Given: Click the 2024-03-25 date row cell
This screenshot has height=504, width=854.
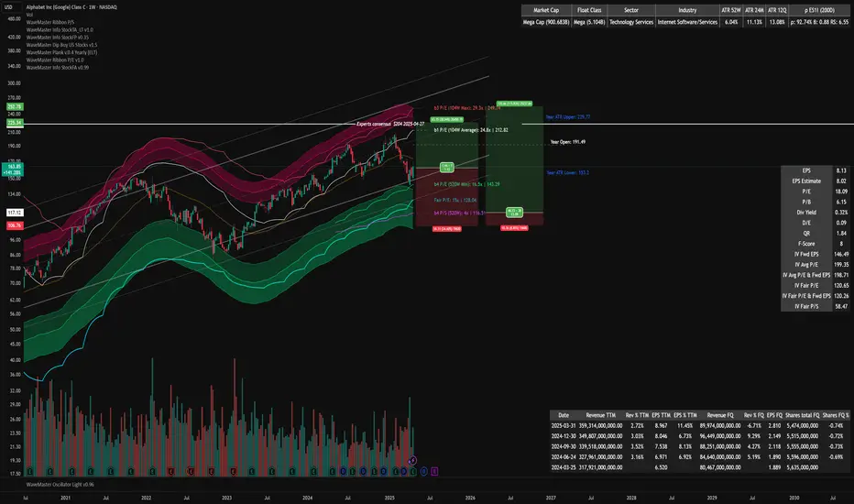Looking at the screenshot, I should point(564,467).
